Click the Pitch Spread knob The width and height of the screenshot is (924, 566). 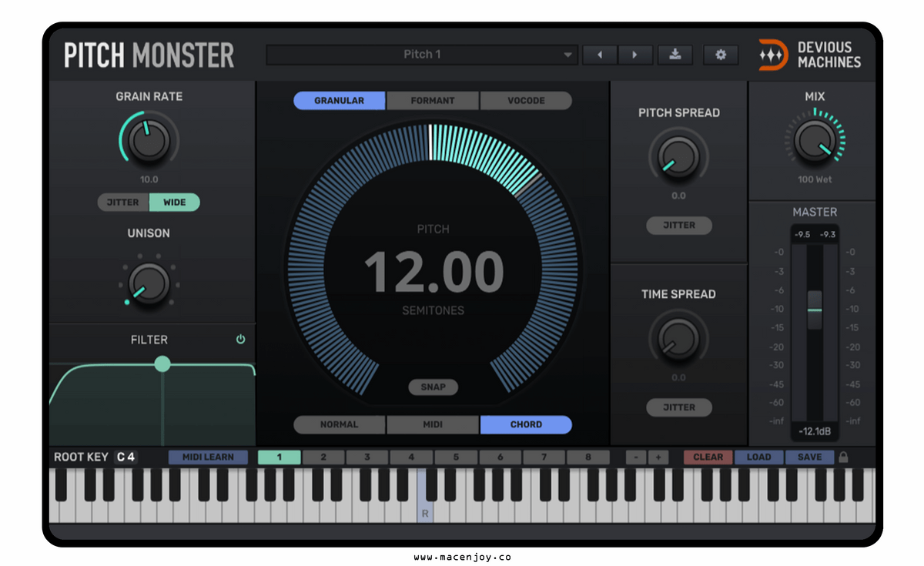[x=678, y=156]
